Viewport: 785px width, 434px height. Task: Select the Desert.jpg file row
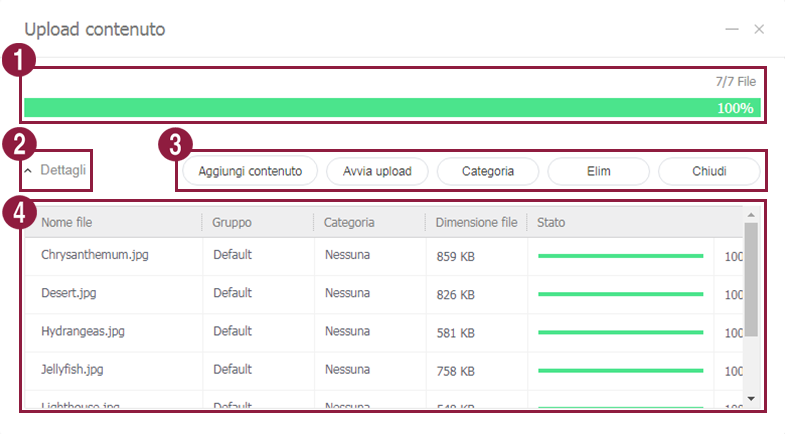coord(69,295)
